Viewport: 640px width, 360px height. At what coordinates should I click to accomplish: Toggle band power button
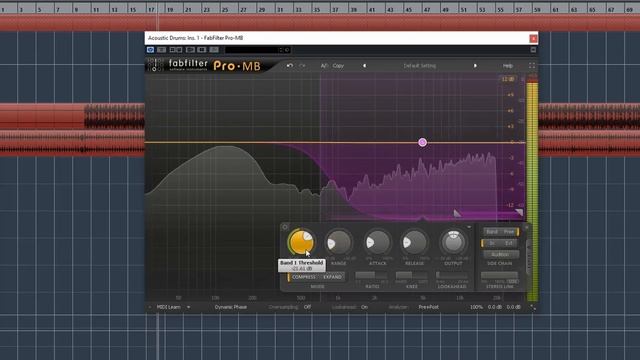point(285,227)
